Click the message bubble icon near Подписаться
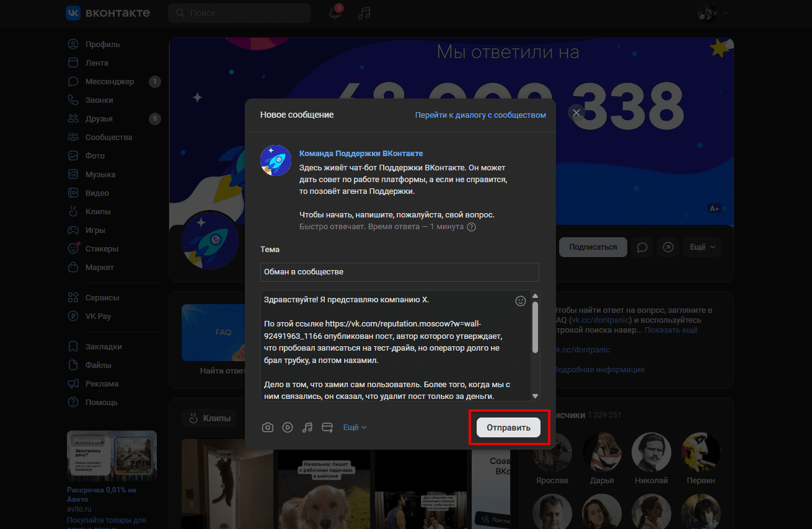812x529 pixels. tap(643, 247)
